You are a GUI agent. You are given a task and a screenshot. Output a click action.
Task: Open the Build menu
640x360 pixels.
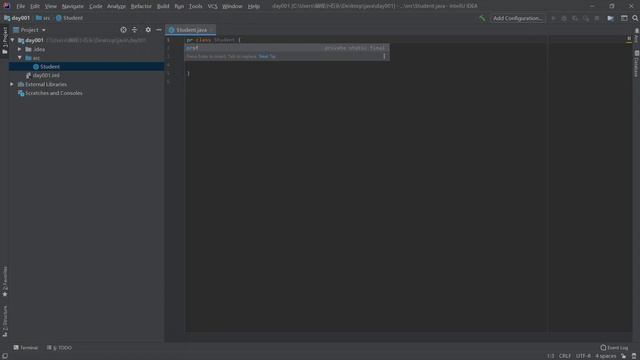(x=163, y=6)
